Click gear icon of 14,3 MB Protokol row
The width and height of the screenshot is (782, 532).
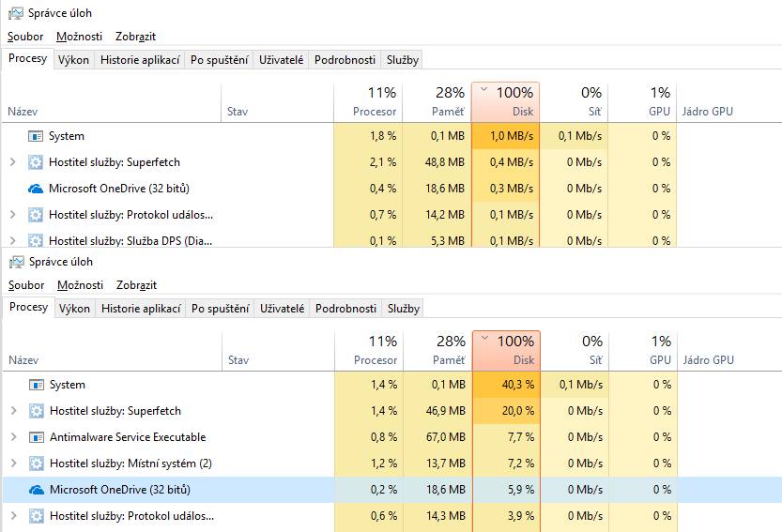coord(37,516)
